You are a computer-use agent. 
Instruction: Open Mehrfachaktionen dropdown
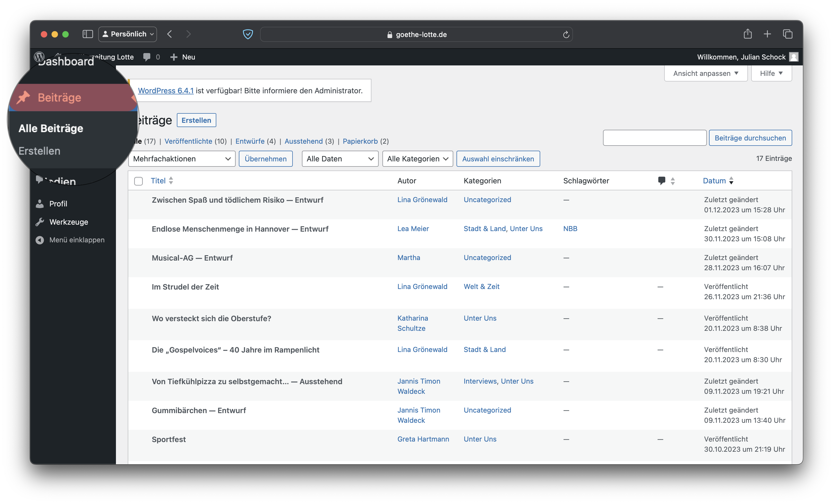181,159
